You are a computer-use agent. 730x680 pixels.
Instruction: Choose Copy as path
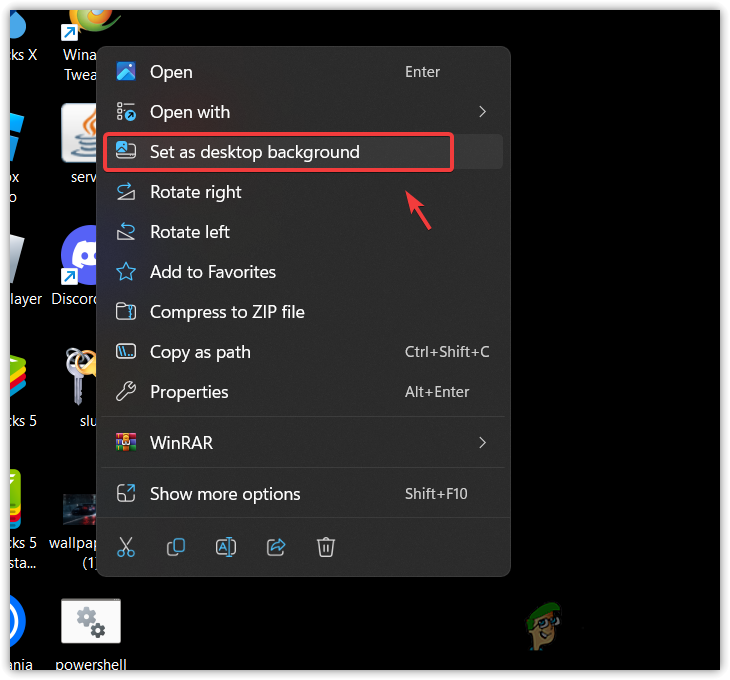coord(303,352)
